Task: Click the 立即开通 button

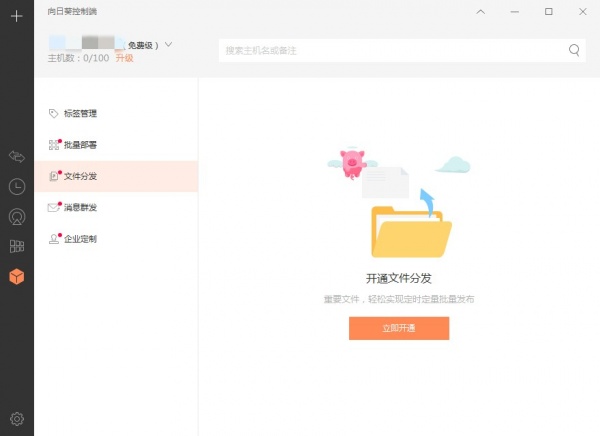Action: pos(399,328)
